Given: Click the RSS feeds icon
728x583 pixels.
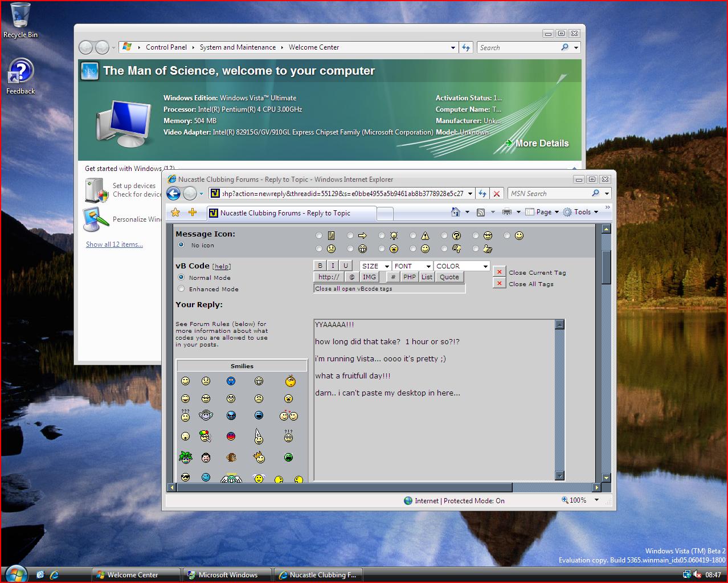Looking at the screenshot, I should (481, 212).
